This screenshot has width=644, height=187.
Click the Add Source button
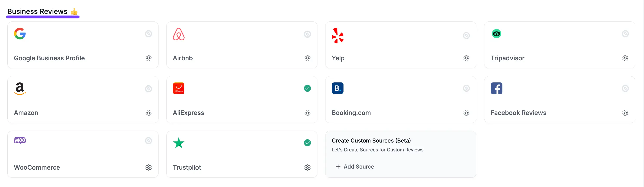[x=355, y=167]
